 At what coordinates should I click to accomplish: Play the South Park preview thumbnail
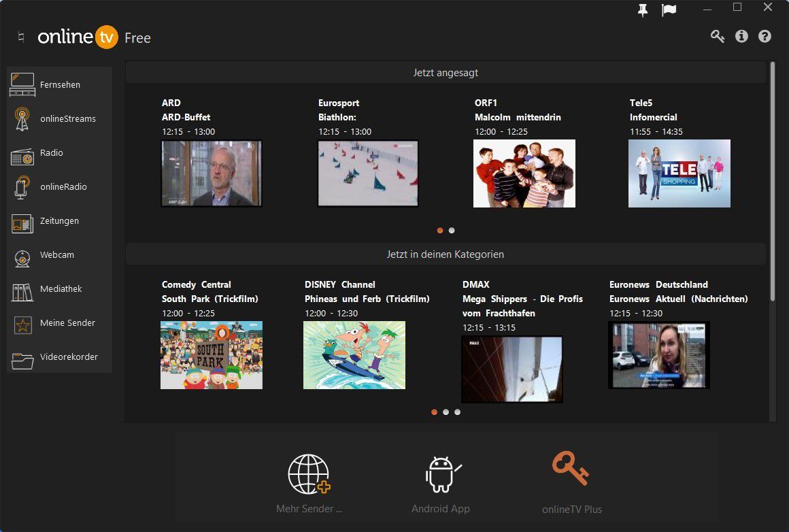click(x=211, y=354)
